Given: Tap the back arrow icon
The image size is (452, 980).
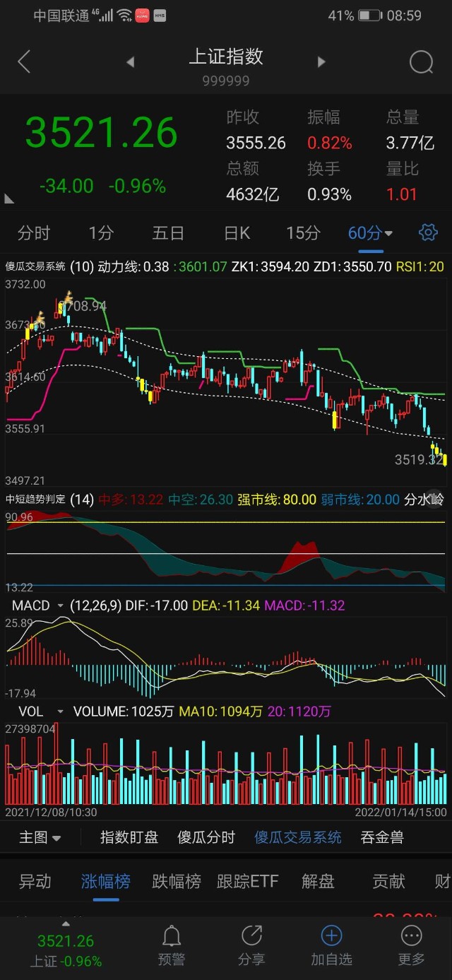Looking at the screenshot, I should pos(24,62).
